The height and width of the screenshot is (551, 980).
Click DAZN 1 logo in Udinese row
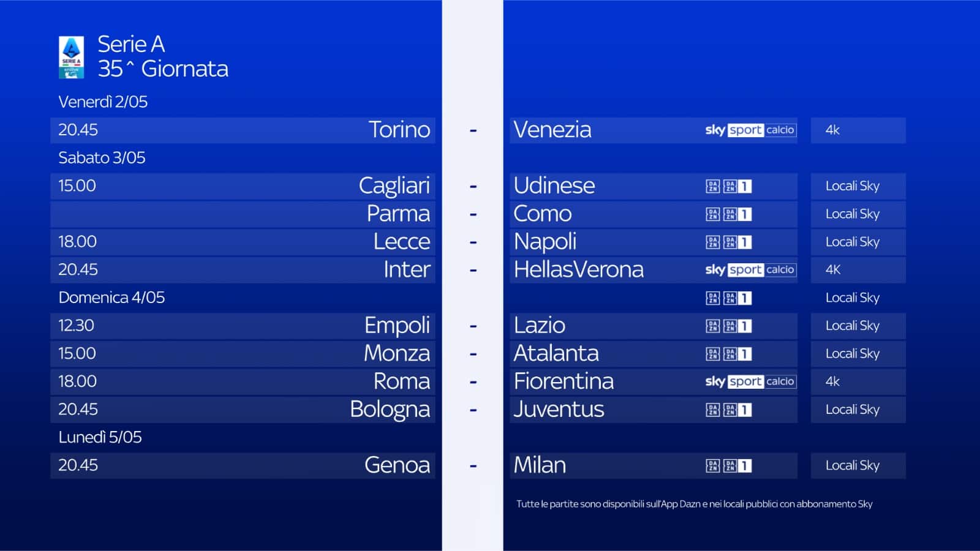729,186
